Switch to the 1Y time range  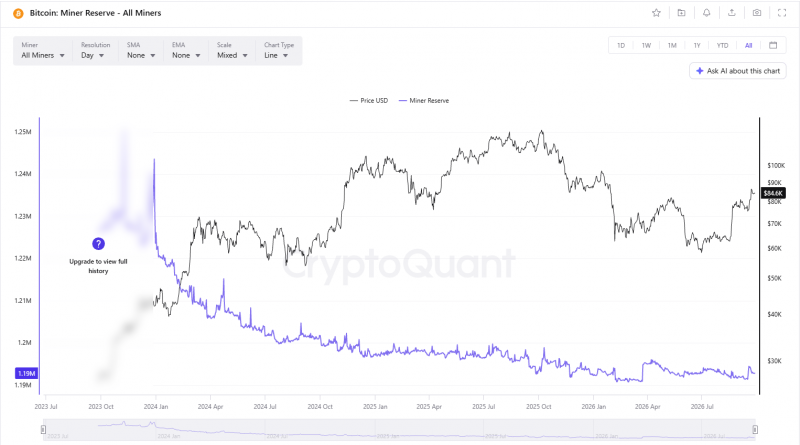[697, 45]
